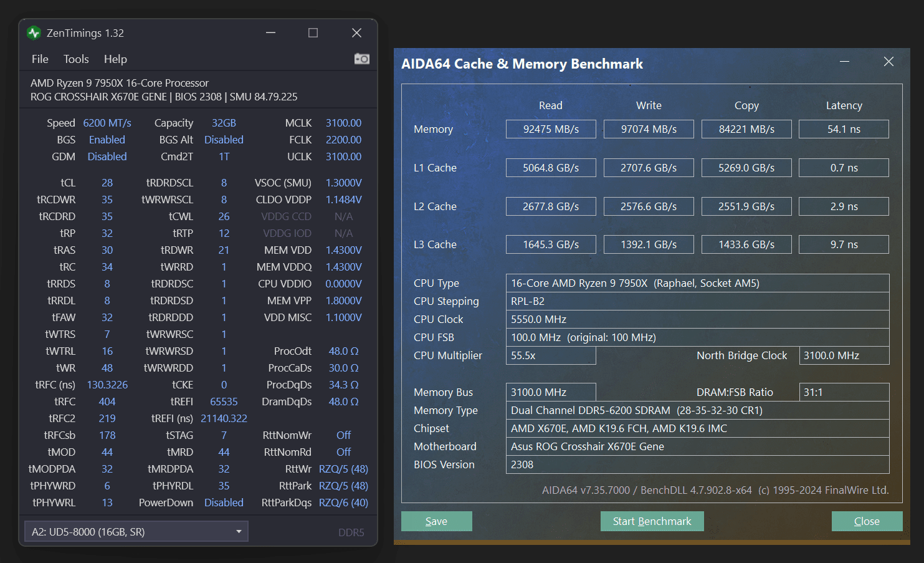Screen dimensions: 924x563
Task: Click the CLDO VDDP value 1.1484V
Action: click(343, 200)
